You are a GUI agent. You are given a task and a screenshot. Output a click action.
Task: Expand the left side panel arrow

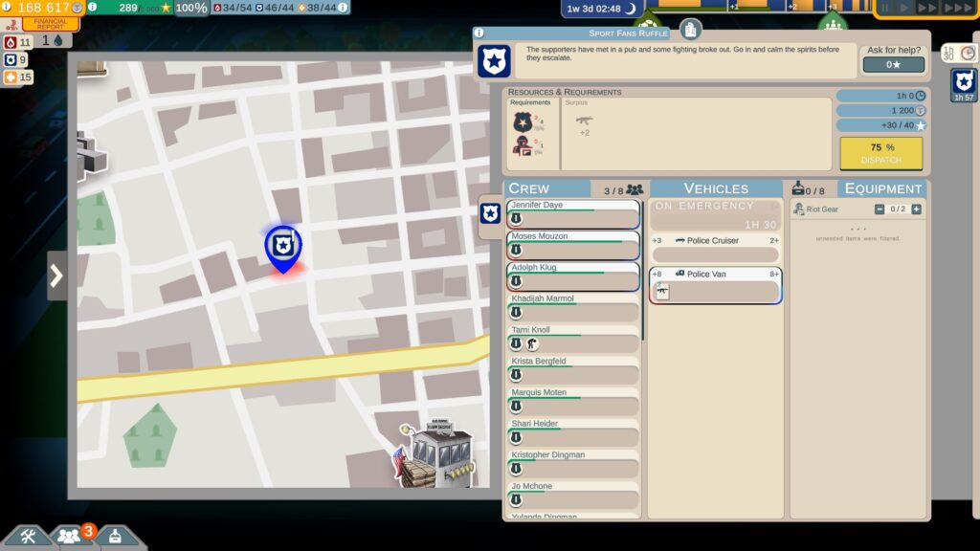click(56, 275)
